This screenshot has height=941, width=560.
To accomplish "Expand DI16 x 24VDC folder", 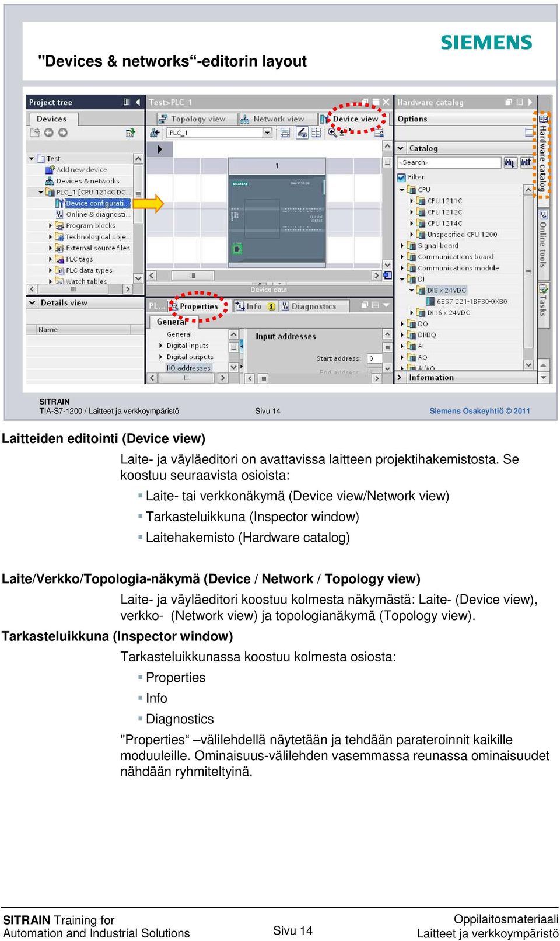I will [x=412, y=312].
